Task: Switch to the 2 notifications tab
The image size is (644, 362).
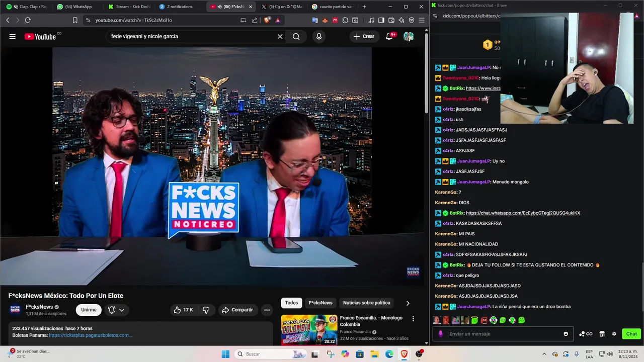Action: pos(180,7)
